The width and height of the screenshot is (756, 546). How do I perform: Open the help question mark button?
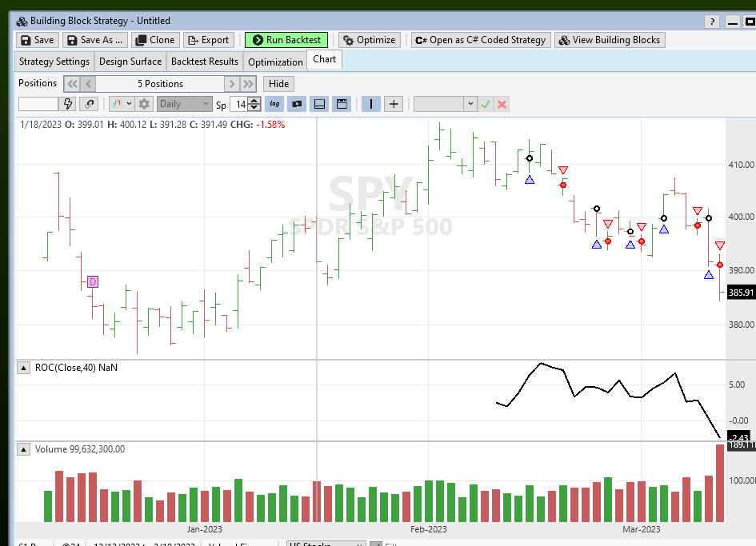pos(712,22)
